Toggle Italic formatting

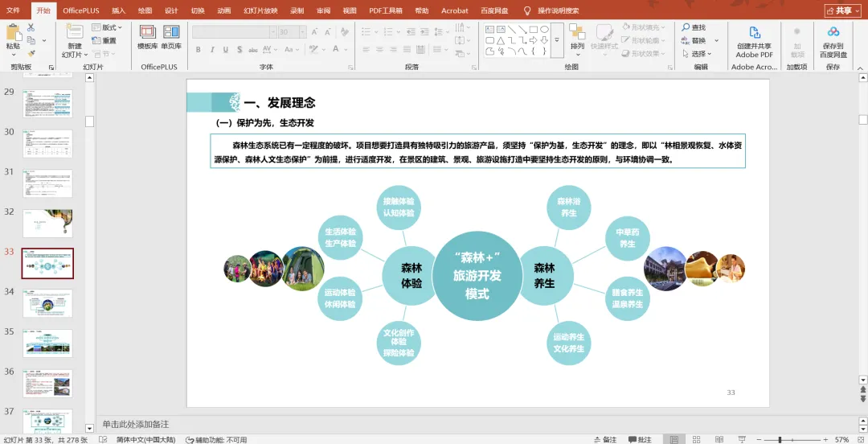(212, 49)
